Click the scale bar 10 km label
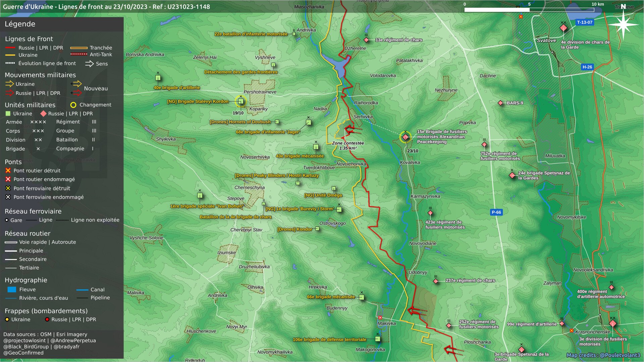Viewport: 644px width, 362px height. (x=598, y=4)
